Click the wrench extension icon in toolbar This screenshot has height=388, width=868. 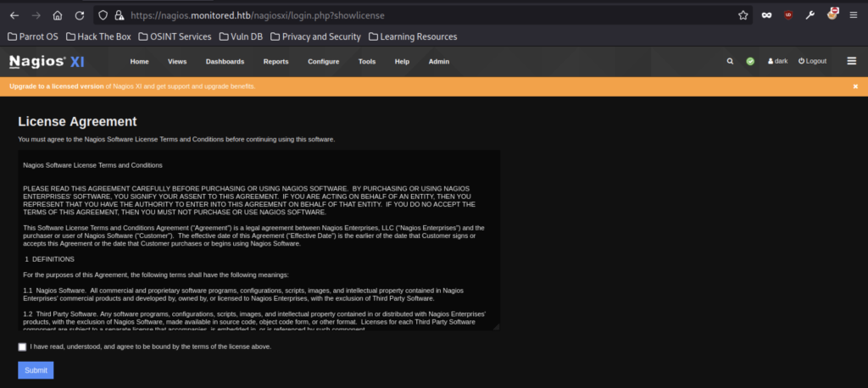tap(810, 15)
